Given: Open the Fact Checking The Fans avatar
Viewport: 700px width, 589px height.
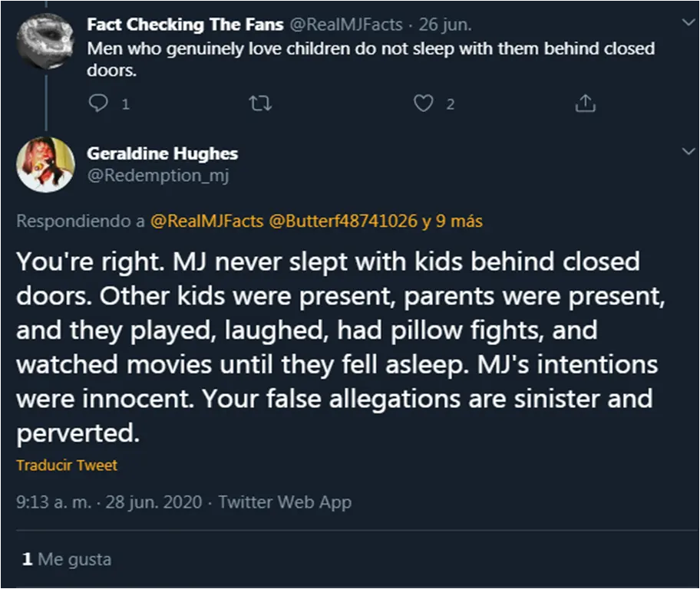Looking at the screenshot, I should pos(45,39).
